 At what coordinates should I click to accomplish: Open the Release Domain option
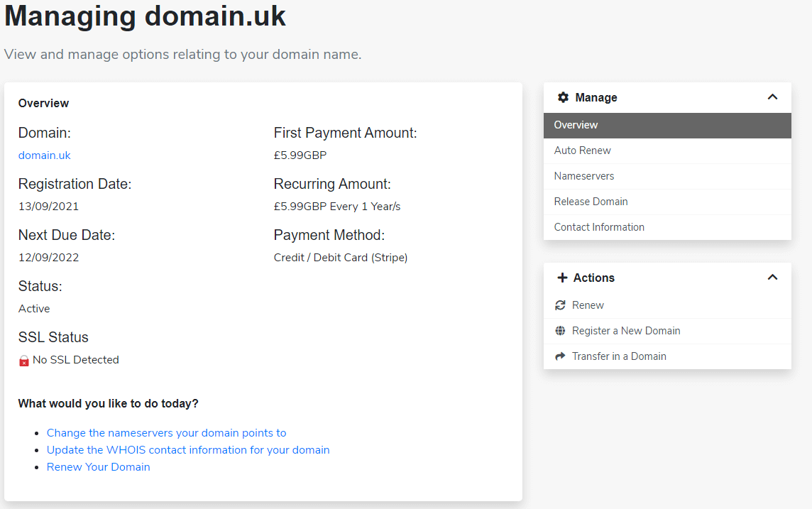tap(591, 201)
